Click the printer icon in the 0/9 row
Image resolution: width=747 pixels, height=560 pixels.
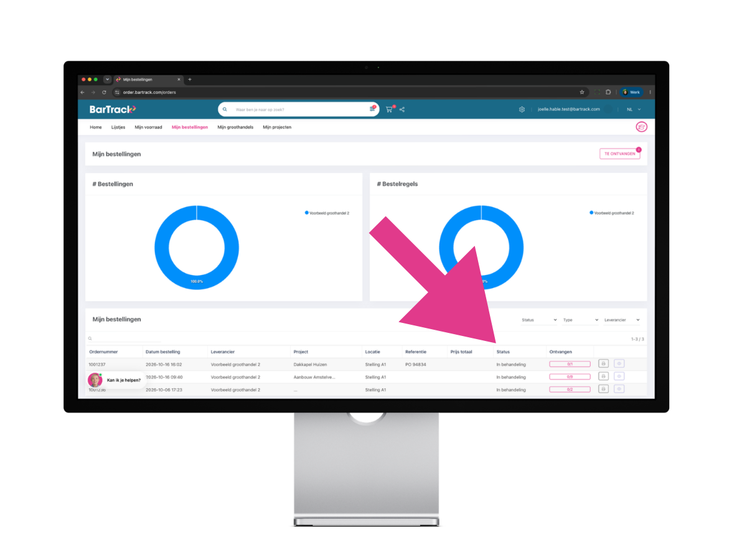(x=603, y=376)
